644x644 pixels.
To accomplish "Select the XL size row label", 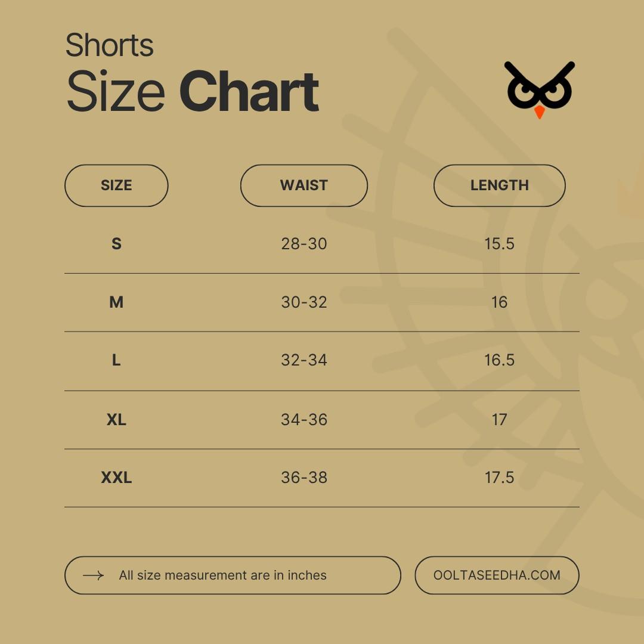I will [116, 420].
